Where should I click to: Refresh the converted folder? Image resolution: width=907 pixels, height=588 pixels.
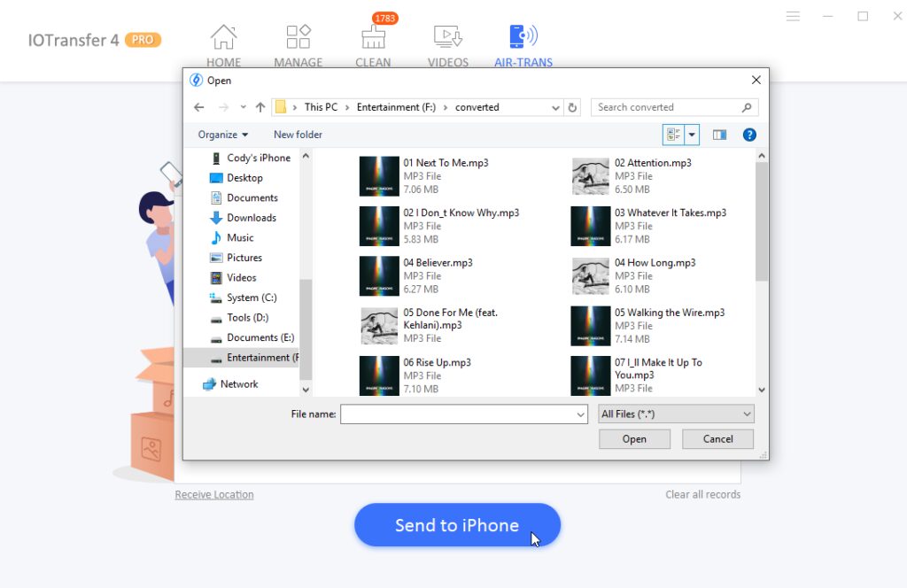tap(572, 107)
